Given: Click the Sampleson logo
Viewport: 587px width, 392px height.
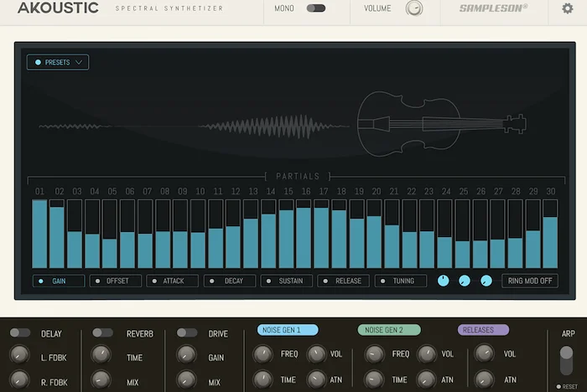Looking at the screenshot, I should pos(493,8).
